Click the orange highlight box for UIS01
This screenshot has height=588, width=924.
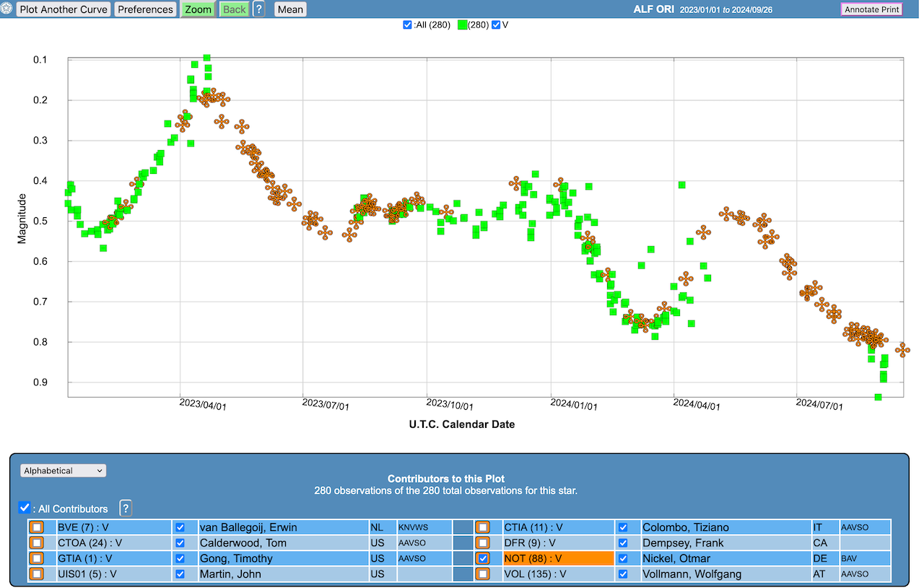pos(36,574)
